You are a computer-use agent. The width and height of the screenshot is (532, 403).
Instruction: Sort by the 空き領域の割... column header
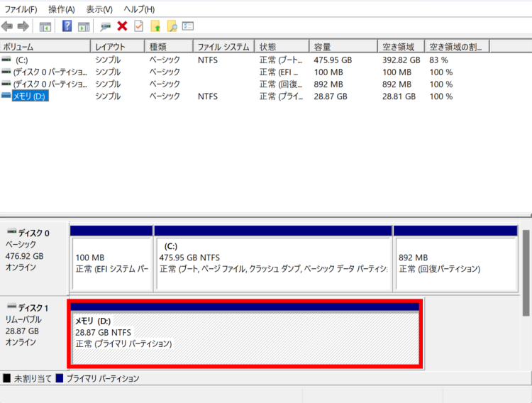(x=457, y=47)
